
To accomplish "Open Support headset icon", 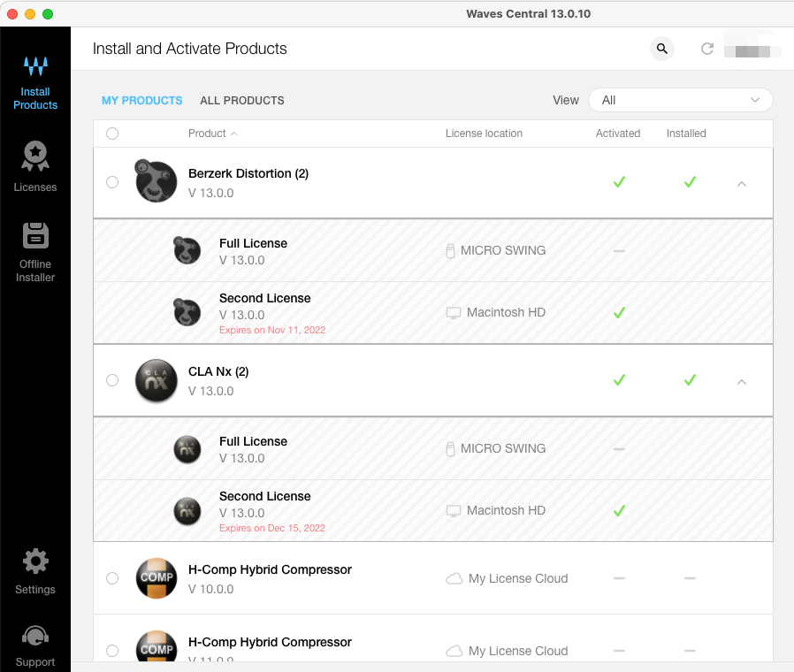I will click(x=35, y=636).
